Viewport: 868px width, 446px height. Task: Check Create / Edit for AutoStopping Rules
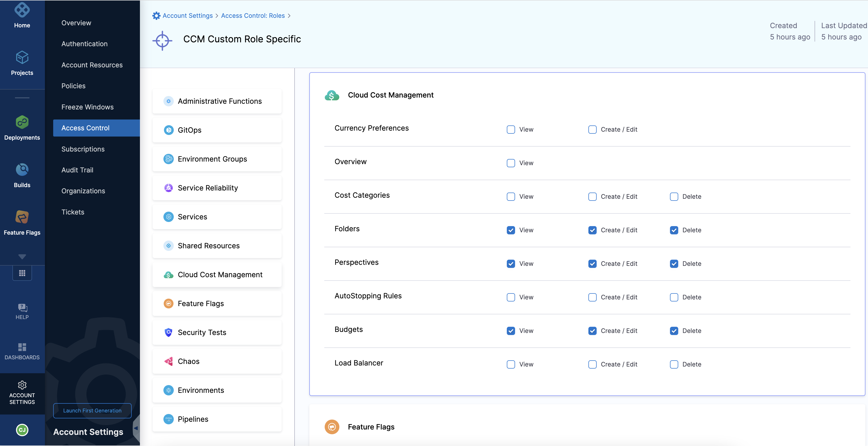(x=592, y=297)
